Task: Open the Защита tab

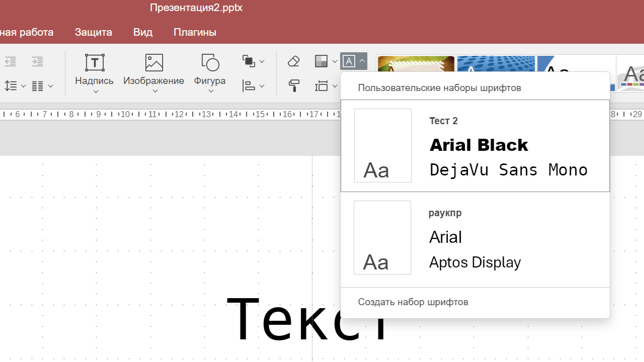Action: coord(93,32)
